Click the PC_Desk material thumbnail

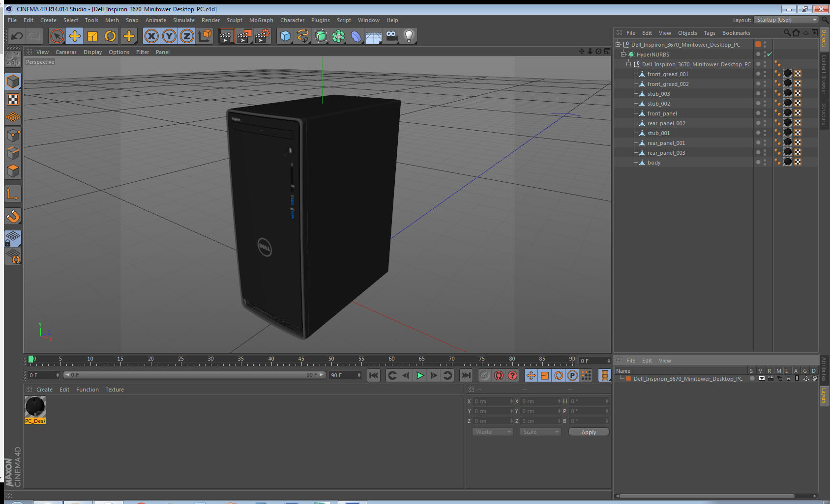click(x=35, y=407)
